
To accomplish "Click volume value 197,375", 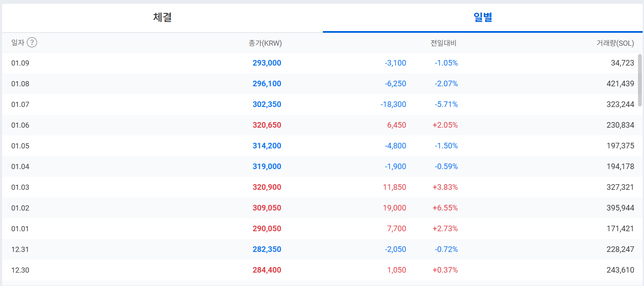I will click(621, 146).
